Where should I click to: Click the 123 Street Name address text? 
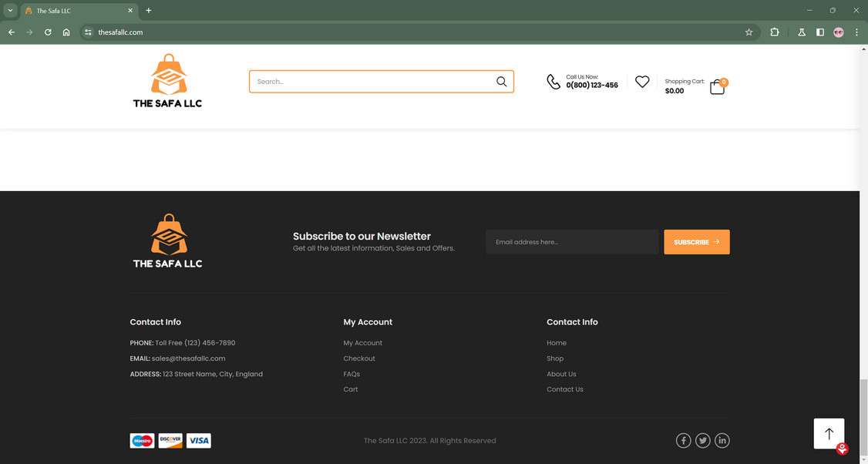(213, 374)
